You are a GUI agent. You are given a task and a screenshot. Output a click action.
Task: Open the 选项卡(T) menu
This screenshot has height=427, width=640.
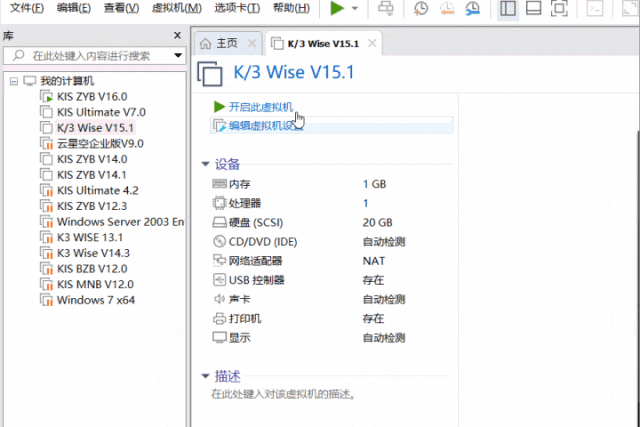click(237, 8)
